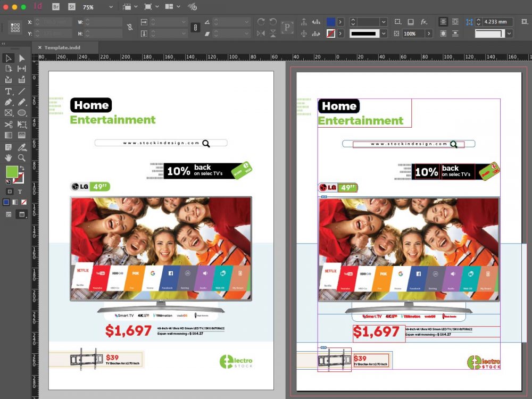
Task: Open the corner shape dropdown
Action: point(509,33)
